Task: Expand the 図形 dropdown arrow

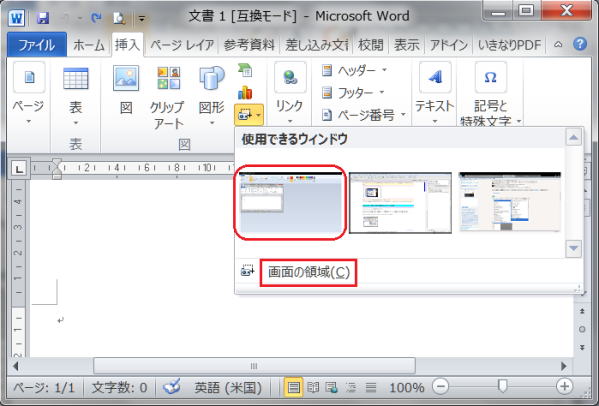Action: [x=212, y=123]
